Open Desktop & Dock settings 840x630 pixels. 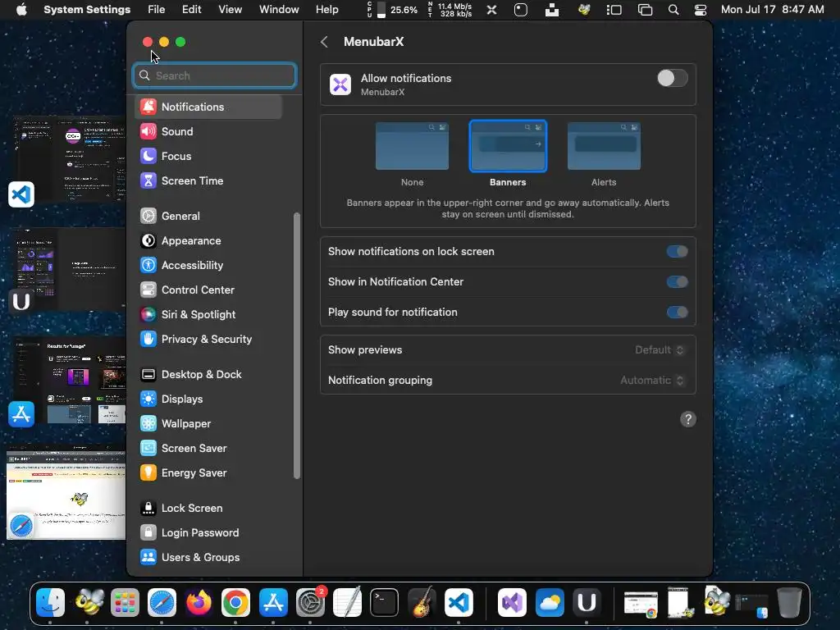[208, 374]
